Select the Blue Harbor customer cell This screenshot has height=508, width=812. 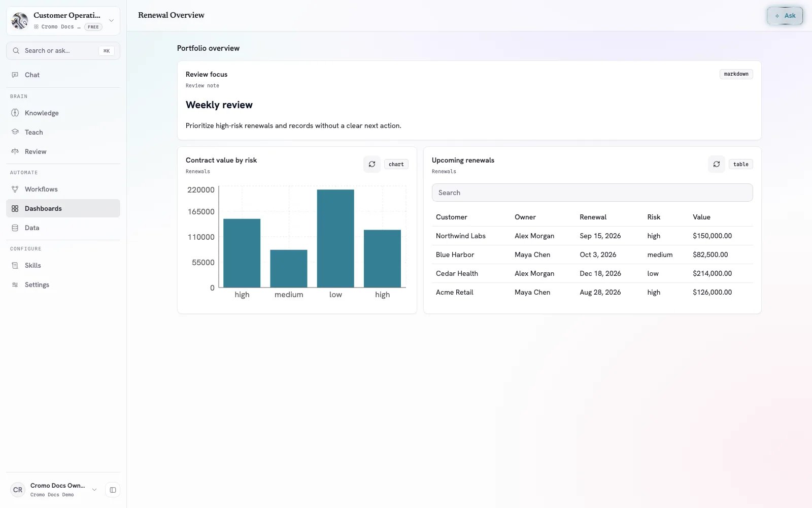pyautogui.click(x=455, y=255)
